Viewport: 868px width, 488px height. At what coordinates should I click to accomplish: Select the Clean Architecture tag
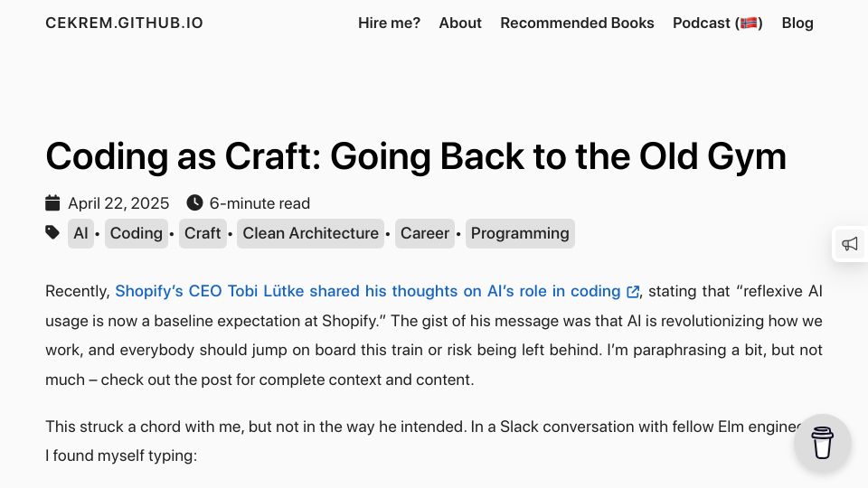tap(310, 233)
